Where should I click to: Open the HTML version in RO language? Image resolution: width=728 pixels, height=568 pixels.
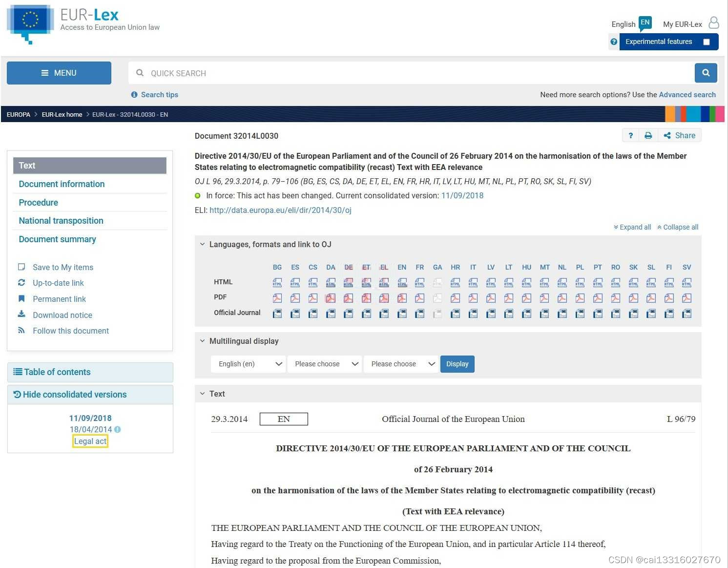coord(616,282)
